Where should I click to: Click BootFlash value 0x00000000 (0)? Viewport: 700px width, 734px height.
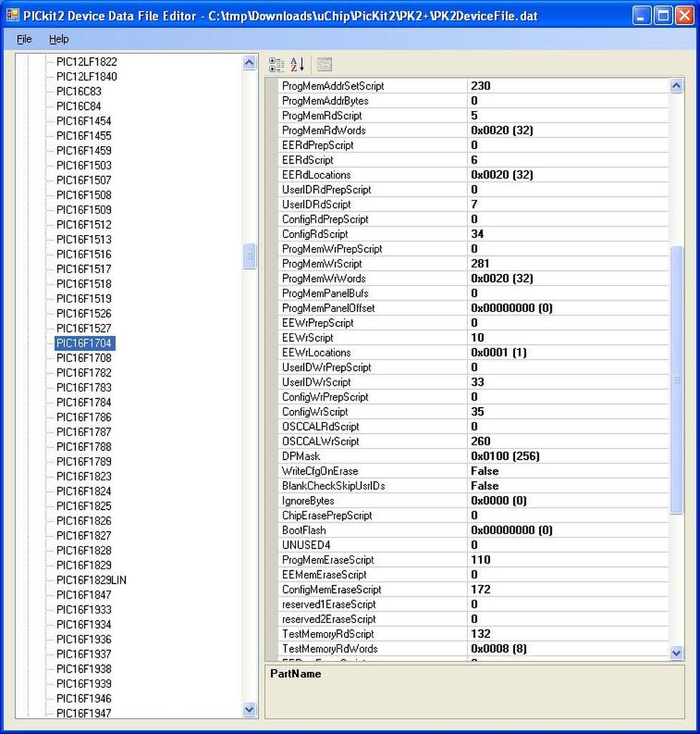pos(512,530)
